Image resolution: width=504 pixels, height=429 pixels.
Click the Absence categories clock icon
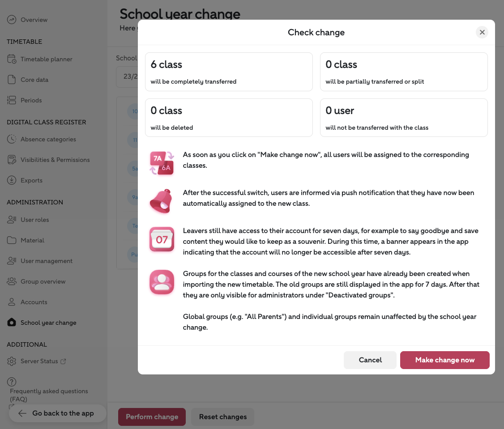(12, 139)
